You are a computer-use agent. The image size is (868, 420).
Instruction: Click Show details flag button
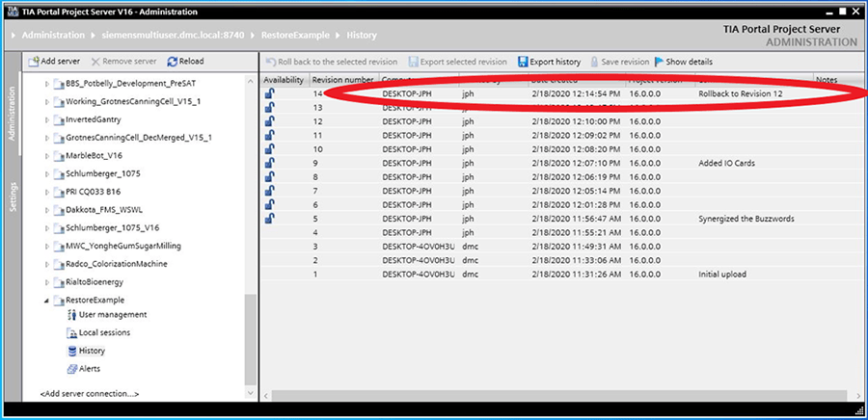[684, 62]
